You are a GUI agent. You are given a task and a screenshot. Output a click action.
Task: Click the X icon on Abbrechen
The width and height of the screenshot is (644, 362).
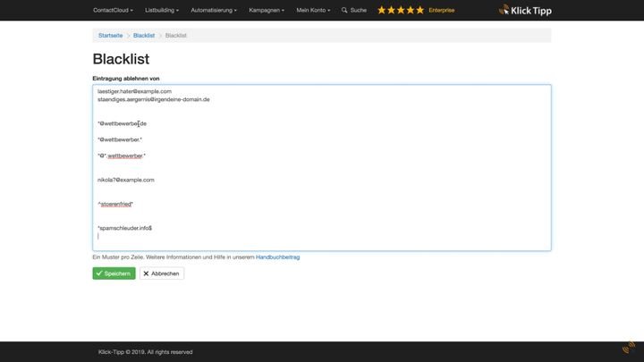click(146, 274)
